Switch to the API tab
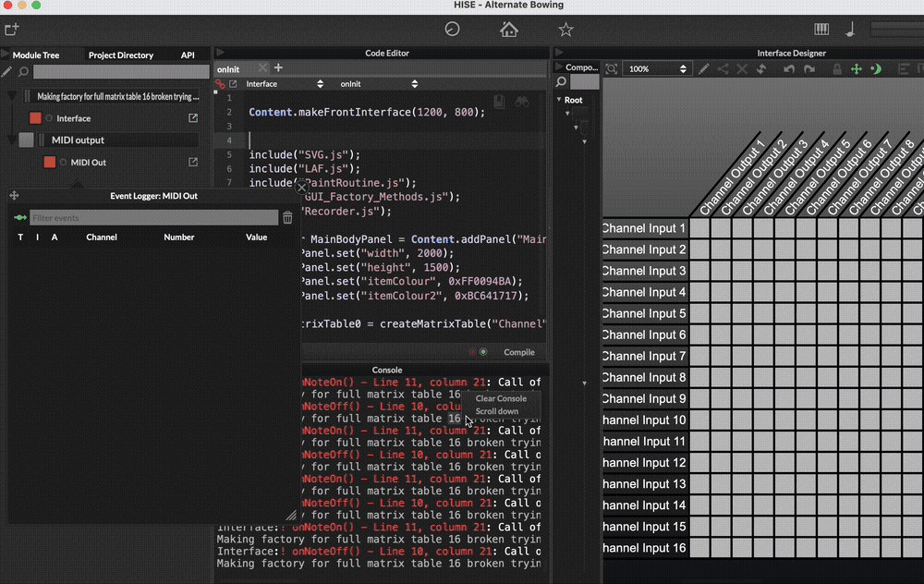 click(188, 55)
